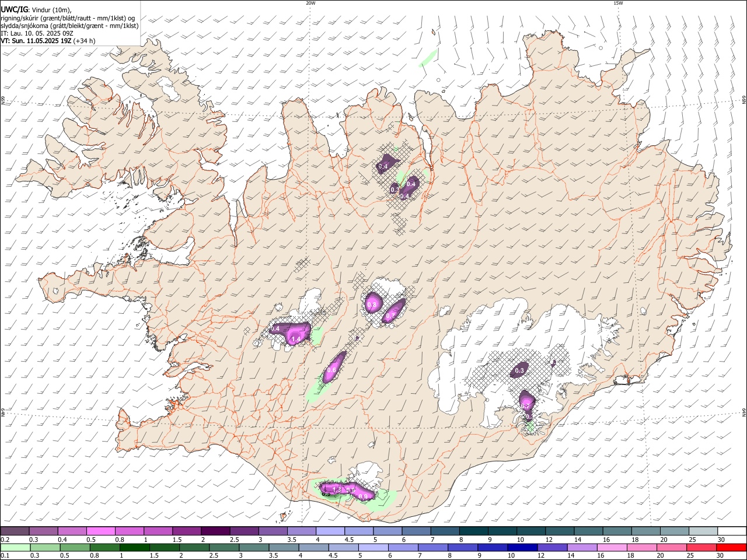Pick the darkest green 1 rain-scale swatch
Viewport: 747px width, 560px height.
tap(134, 548)
